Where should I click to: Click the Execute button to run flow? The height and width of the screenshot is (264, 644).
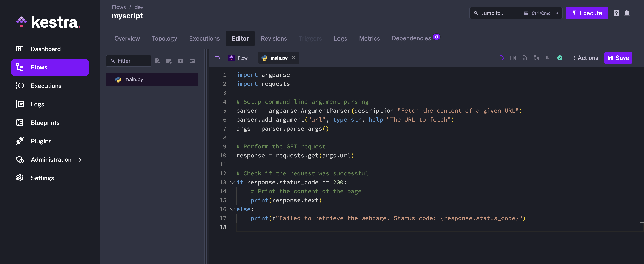point(587,13)
